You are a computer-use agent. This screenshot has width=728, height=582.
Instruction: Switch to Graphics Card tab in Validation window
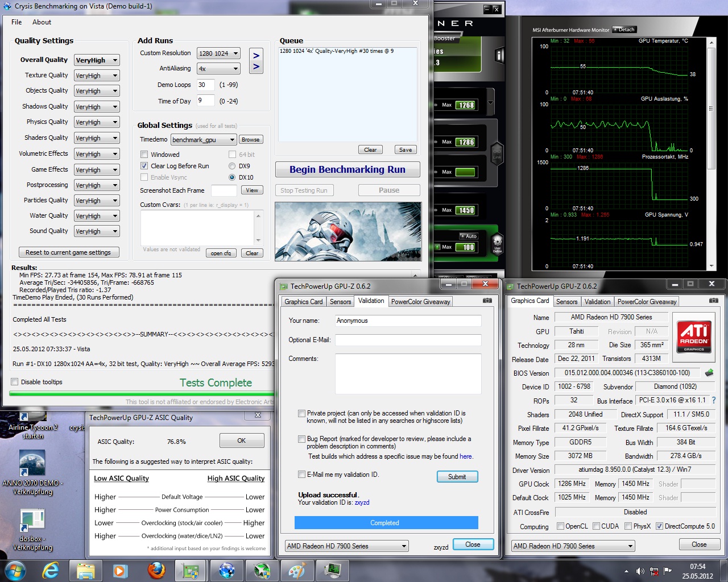(304, 302)
